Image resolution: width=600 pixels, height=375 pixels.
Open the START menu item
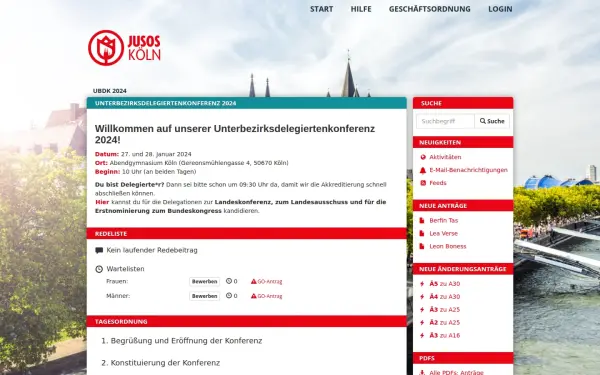pyautogui.click(x=321, y=9)
